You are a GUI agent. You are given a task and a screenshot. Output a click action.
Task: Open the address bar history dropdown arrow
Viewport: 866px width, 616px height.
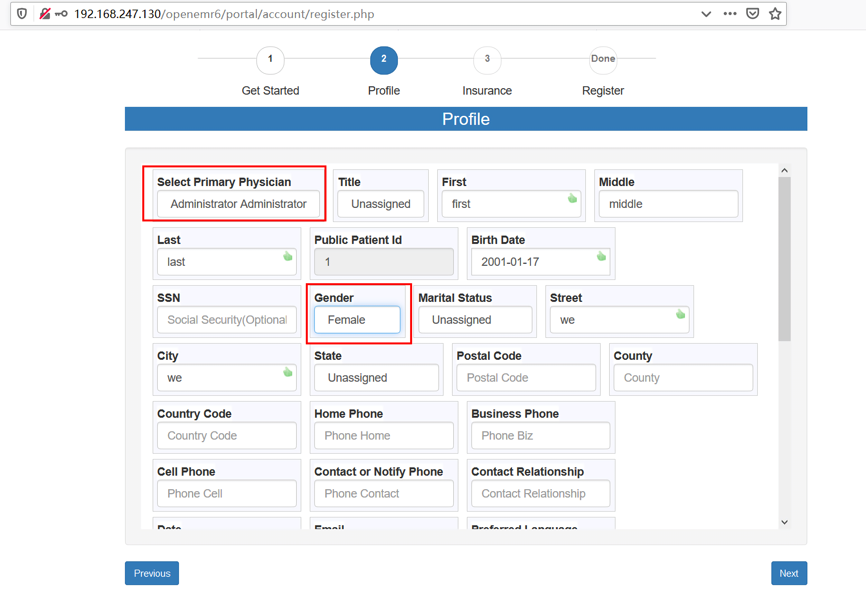pyautogui.click(x=706, y=14)
